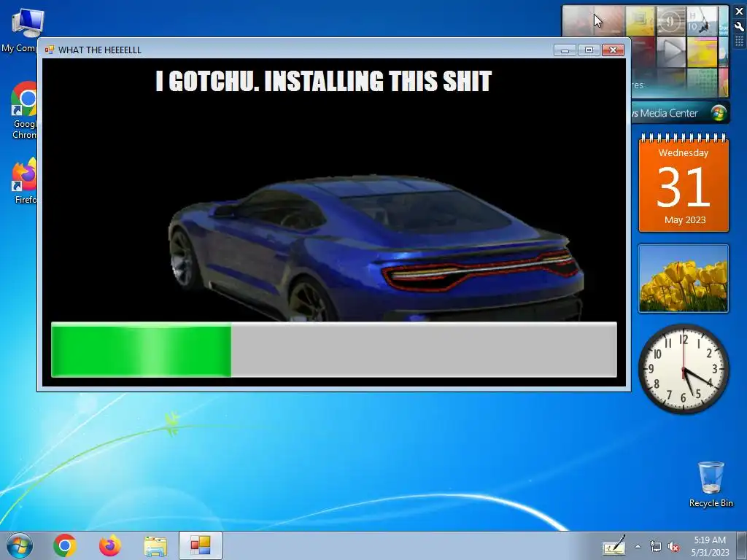The image size is (747, 560).
Task: Click the I GOTCHU installing heading text
Action: coord(323,82)
